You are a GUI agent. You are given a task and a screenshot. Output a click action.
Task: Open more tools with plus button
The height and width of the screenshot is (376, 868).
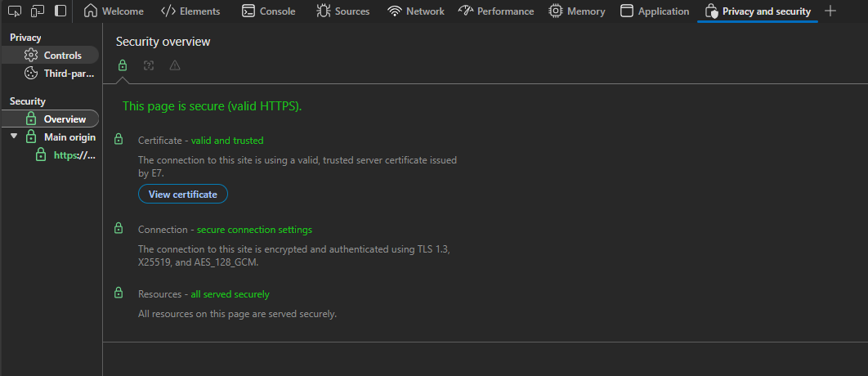pyautogui.click(x=830, y=11)
